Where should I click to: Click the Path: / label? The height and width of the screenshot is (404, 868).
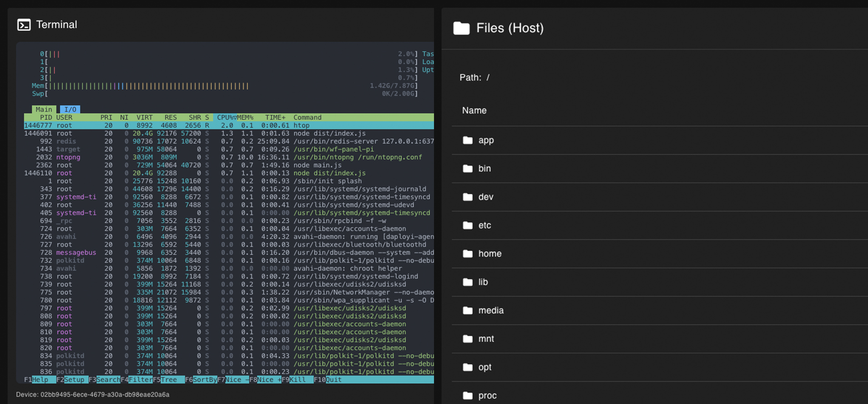474,77
